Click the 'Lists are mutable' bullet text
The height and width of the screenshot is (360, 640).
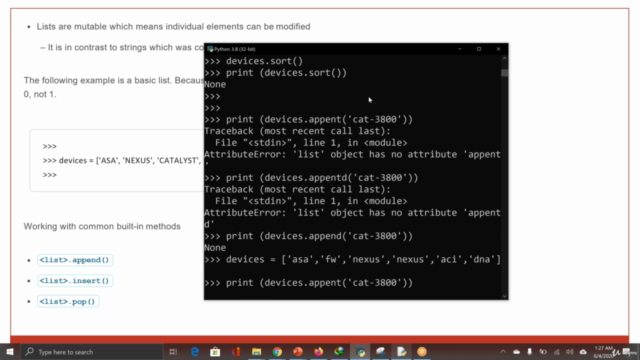(x=173, y=27)
